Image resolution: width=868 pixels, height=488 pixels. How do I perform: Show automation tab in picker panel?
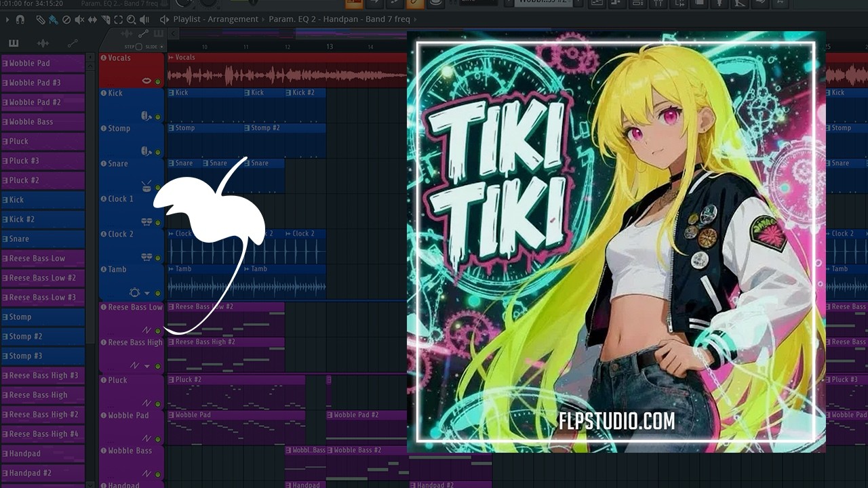click(x=72, y=43)
